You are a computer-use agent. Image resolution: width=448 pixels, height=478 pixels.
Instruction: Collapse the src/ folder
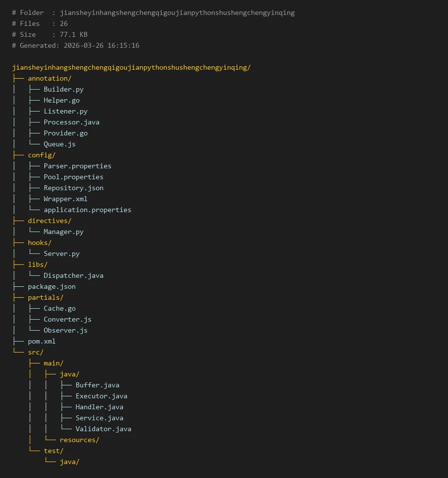click(x=35, y=352)
